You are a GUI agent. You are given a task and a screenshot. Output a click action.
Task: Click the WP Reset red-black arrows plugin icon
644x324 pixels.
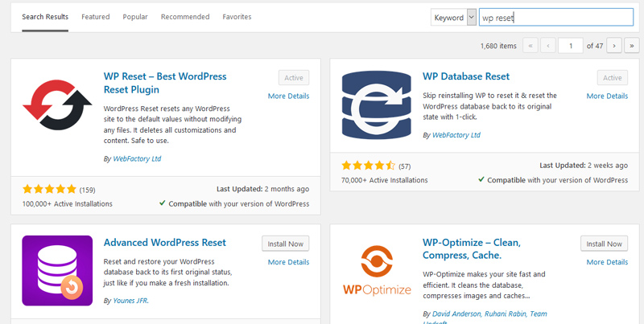pyautogui.click(x=57, y=105)
